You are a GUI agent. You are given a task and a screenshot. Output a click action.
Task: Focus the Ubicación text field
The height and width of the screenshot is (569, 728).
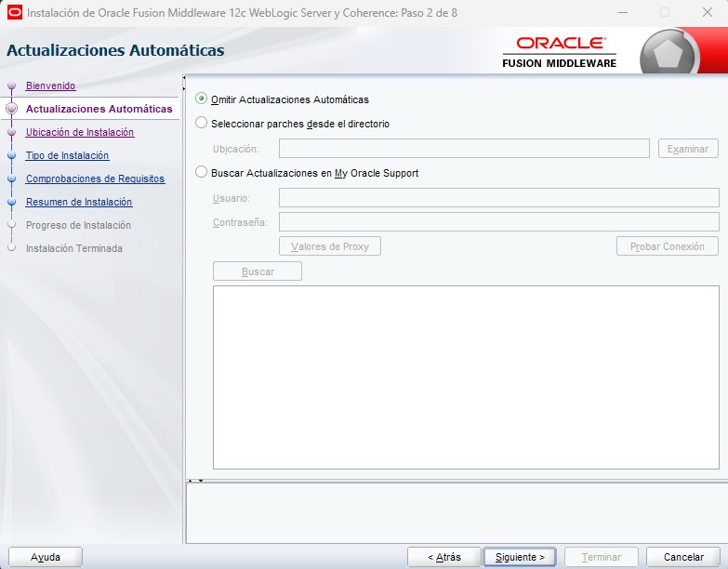tap(464, 149)
